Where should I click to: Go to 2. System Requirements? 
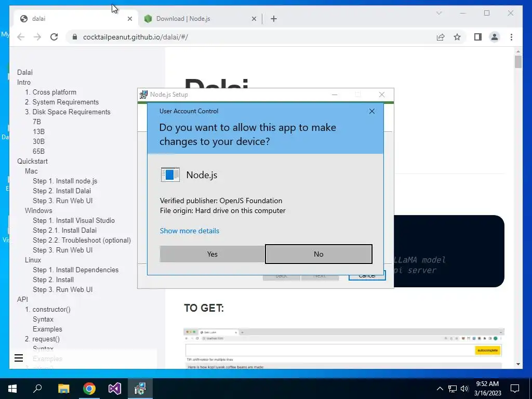pyautogui.click(x=62, y=102)
